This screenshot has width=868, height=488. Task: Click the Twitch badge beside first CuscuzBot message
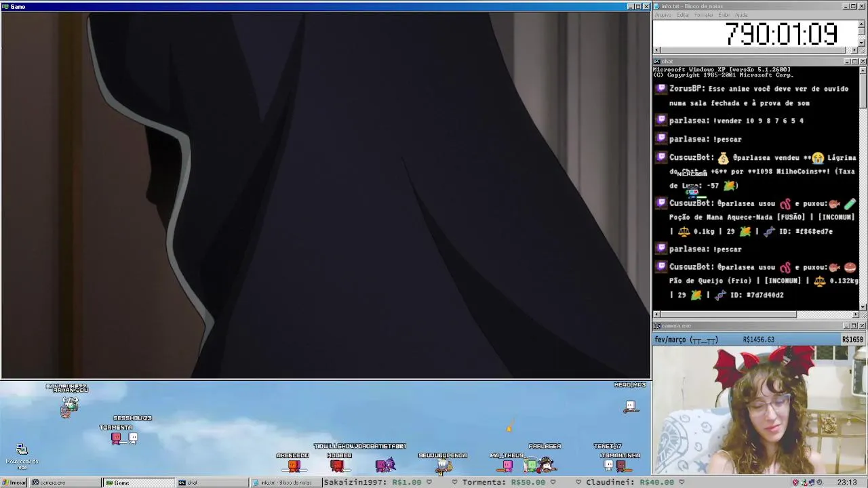661,157
